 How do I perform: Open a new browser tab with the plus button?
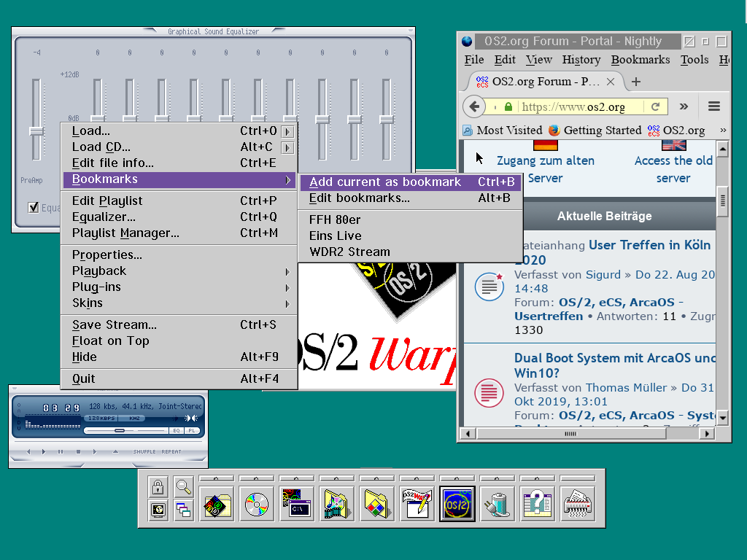pos(635,82)
